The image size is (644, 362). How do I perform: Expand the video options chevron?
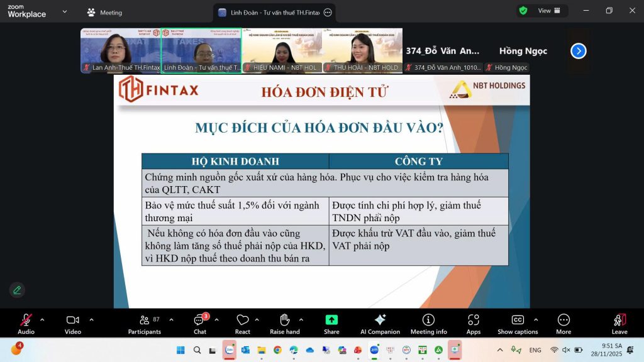(x=91, y=319)
